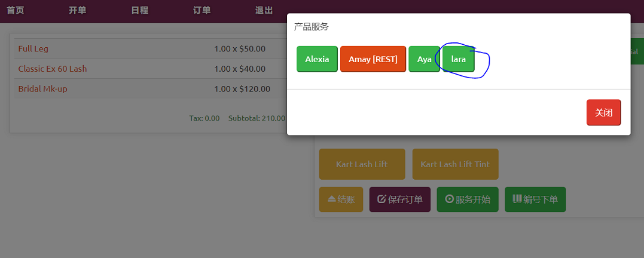Add Kart Lash Lift Tint service
The image size is (644, 258).
pos(455,164)
